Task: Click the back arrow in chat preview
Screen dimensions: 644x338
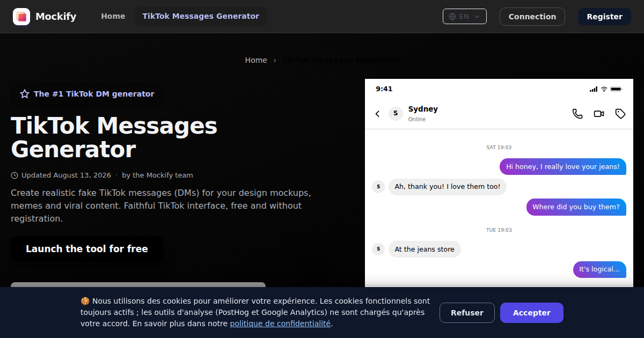Action: pos(377,114)
